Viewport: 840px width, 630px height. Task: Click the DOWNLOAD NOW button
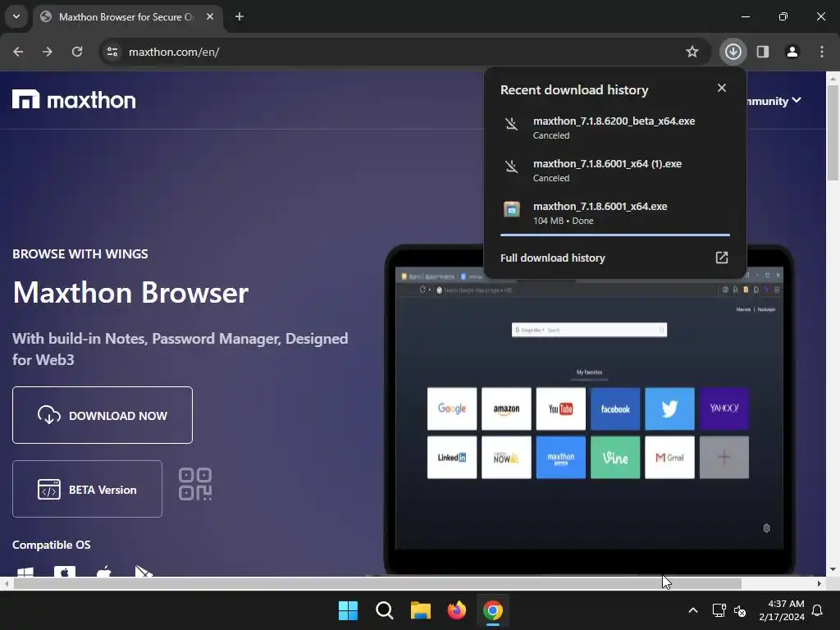point(103,415)
